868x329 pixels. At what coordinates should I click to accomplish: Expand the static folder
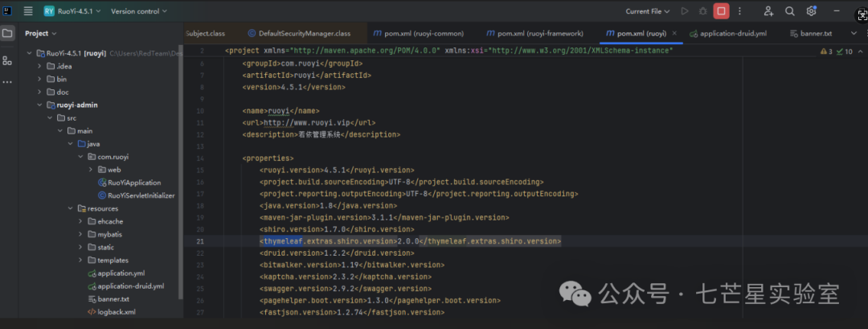(x=81, y=247)
